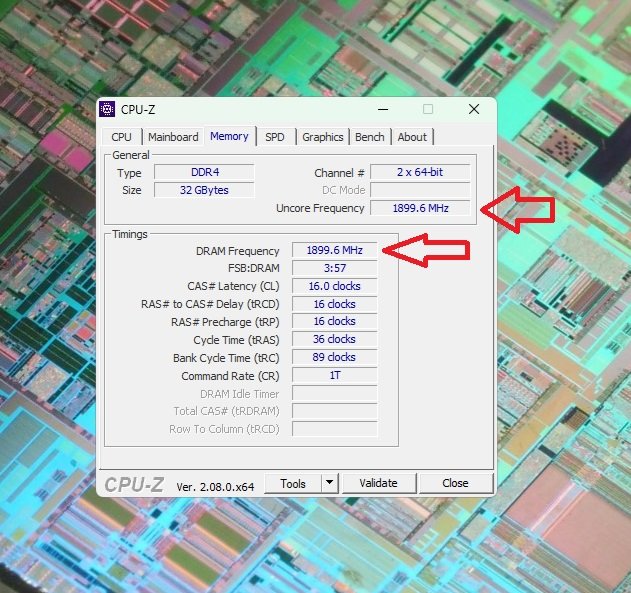Image resolution: width=631 pixels, height=593 pixels.
Task: Click the CAS# Latency 16.0 clocks value
Action: tap(334, 286)
